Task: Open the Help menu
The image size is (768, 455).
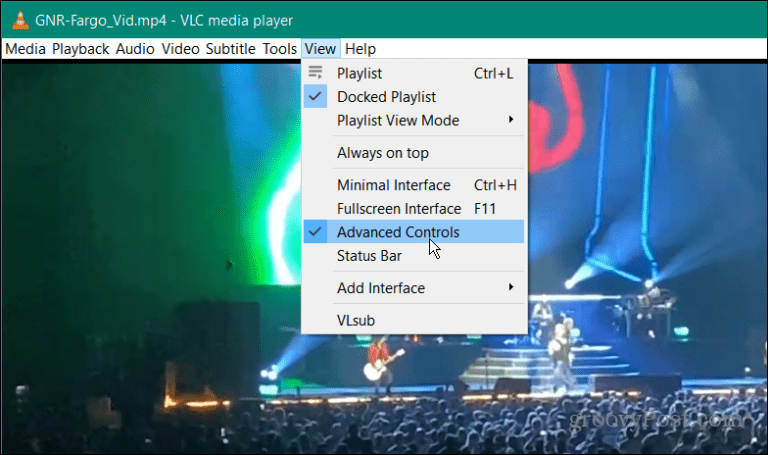Action: click(x=360, y=49)
